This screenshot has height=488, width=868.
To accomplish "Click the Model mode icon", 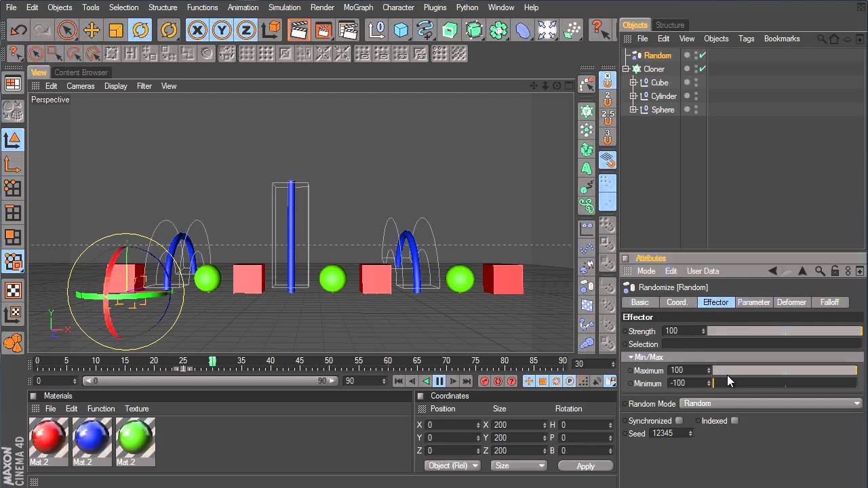I will point(13,140).
